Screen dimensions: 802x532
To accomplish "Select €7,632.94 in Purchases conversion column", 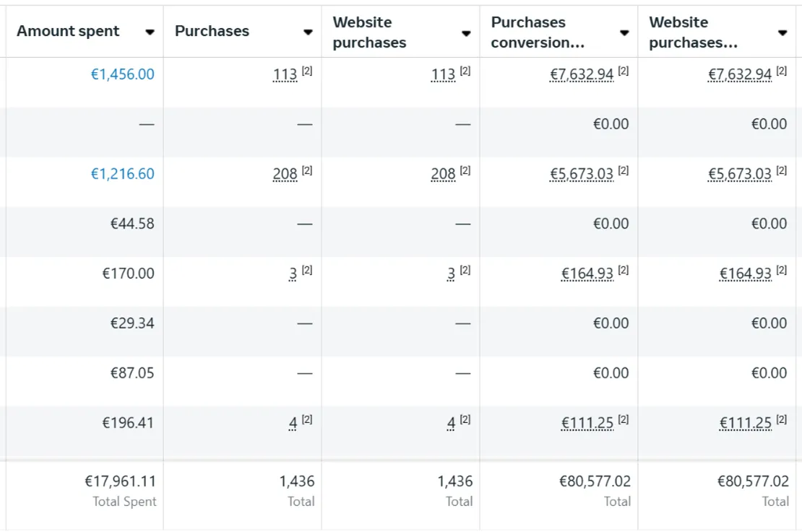I will (582, 74).
